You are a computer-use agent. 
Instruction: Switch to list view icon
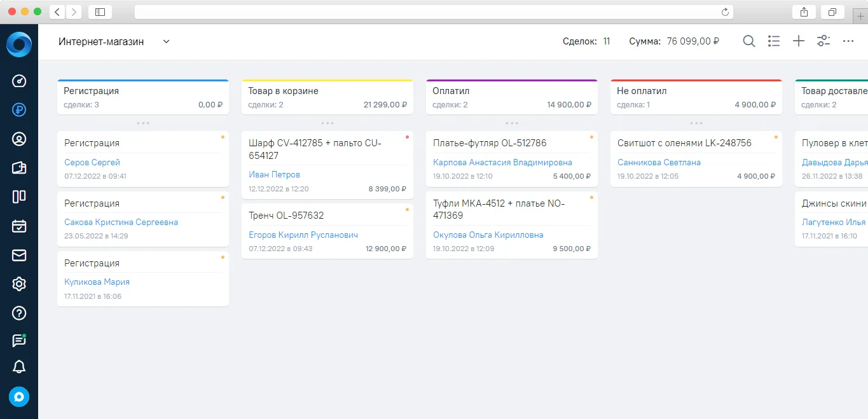pyautogui.click(x=774, y=41)
